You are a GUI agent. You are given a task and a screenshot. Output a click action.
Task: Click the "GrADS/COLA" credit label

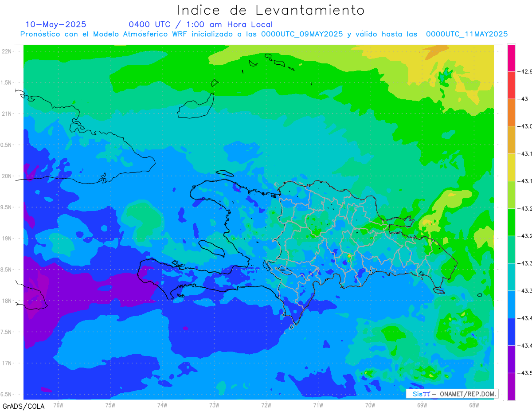click(x=23, y=406)
